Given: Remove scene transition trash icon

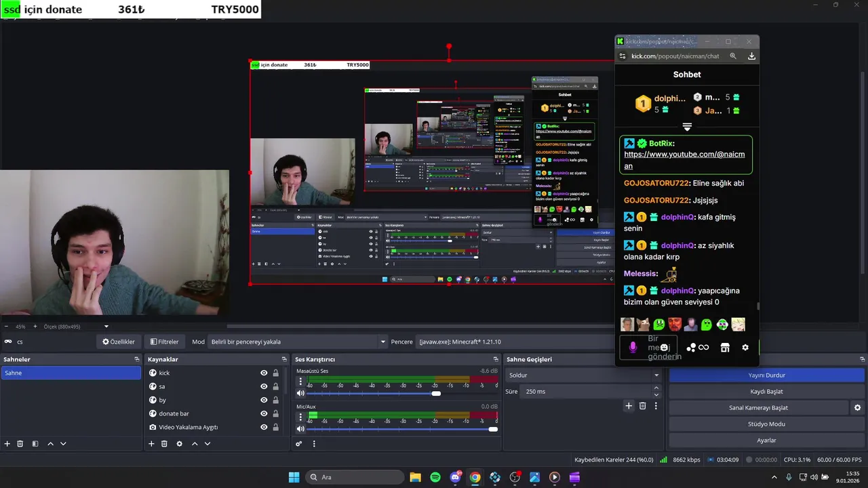Looking at the screenshot, I should 643,406.
